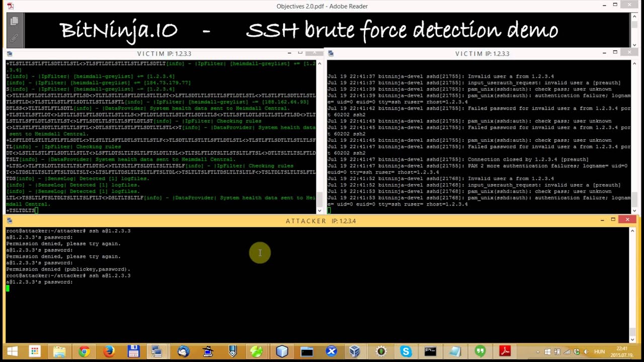Image resolution: width=644 pixels, height=362 pixels.
Task: Switch to Adobe Reader taskbar icon
Action: [x=505, y=351]
